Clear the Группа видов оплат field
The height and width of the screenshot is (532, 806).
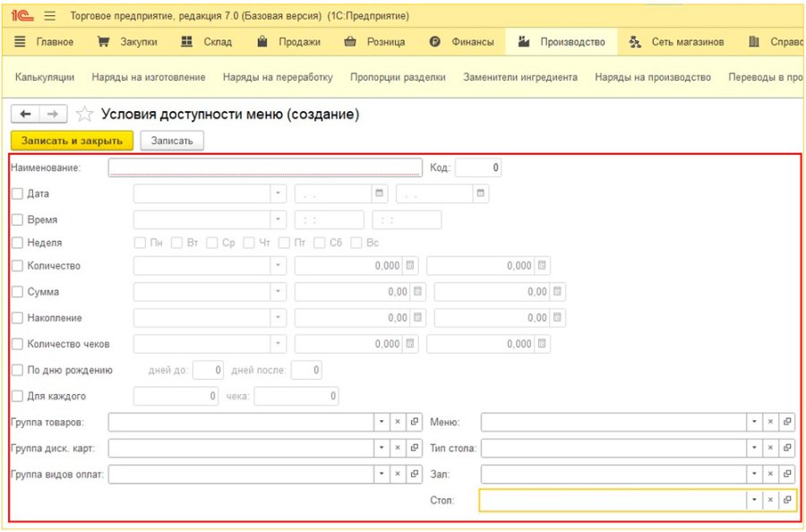point(398,474)
